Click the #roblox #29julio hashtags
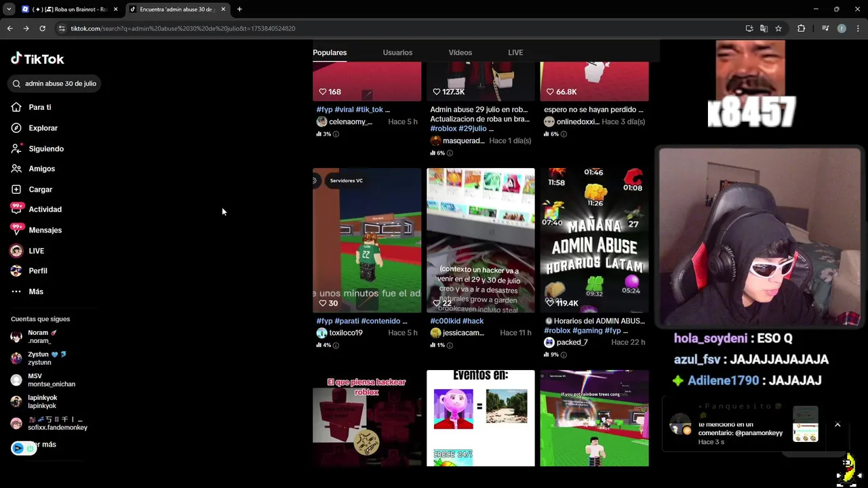 point(458,128)
